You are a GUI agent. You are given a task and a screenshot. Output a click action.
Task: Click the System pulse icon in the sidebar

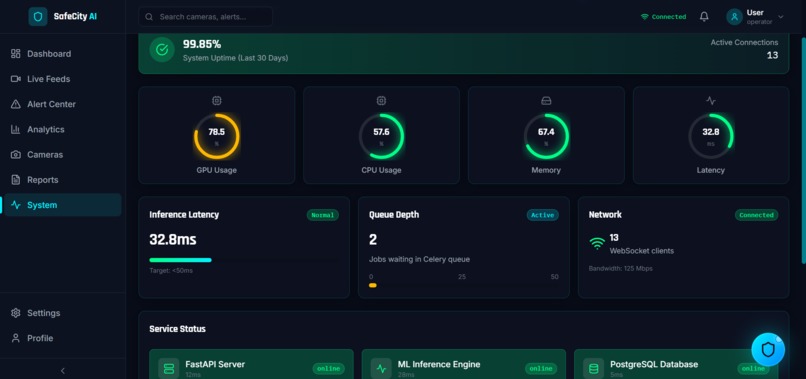[15, 205]
